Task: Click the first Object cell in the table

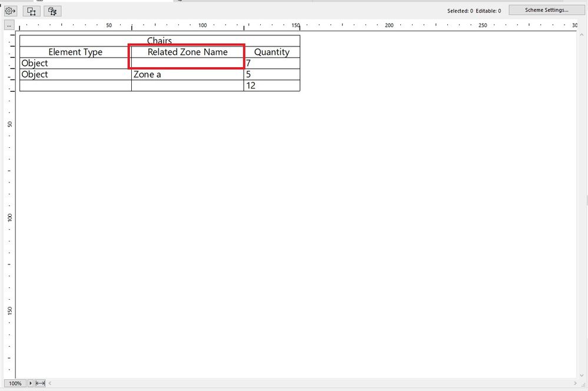Action: tap(35, 63)
